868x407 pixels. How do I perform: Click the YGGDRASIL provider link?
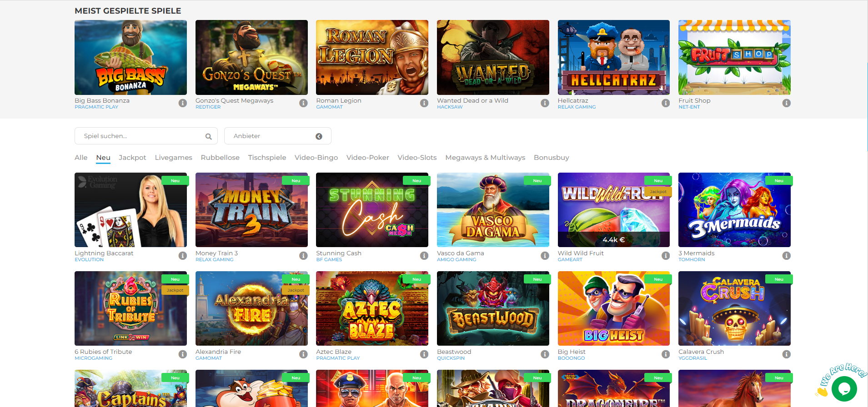pyautogui.click(x=692, y=358)
